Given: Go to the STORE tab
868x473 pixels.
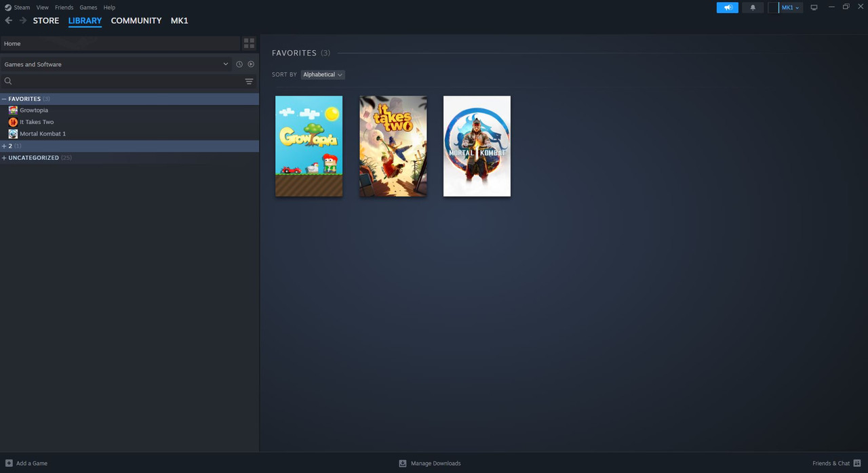Looking at the screenshot, I should coord(46,20).
